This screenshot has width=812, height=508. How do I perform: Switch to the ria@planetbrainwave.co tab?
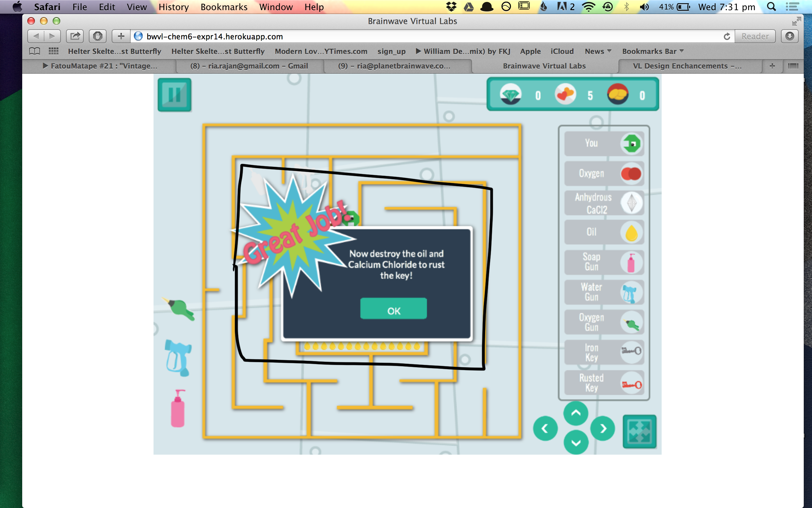(398, 66)
